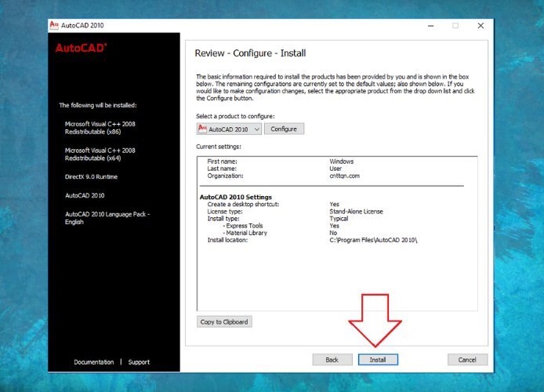Click the Install type value 'Typical'
Viewport: 544px width, 392px height.
(339, 219)
